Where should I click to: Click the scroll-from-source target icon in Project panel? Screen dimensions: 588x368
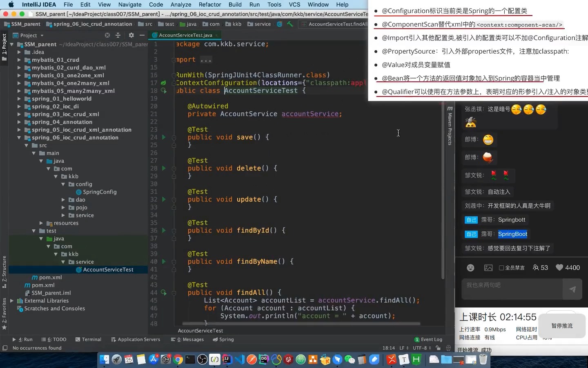[107, 35]
